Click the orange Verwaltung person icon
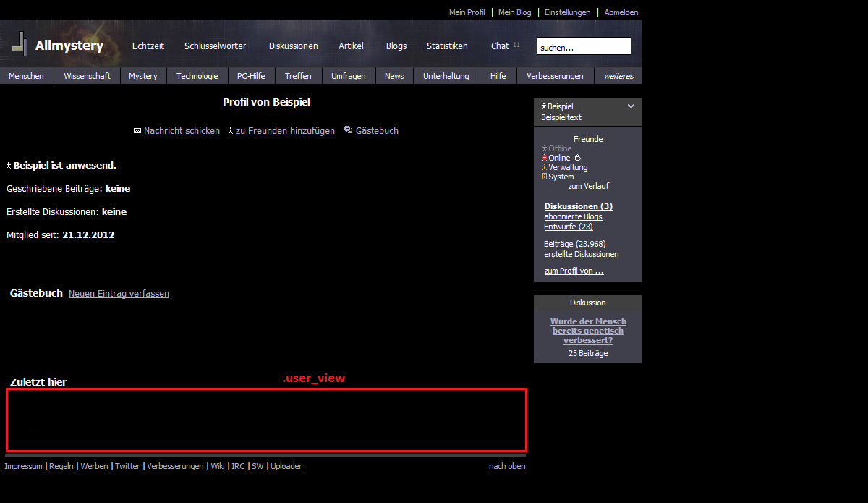Image resolution: width=868 pixels, height=503 pixels. pyautogui.click(x=544, y=167)
